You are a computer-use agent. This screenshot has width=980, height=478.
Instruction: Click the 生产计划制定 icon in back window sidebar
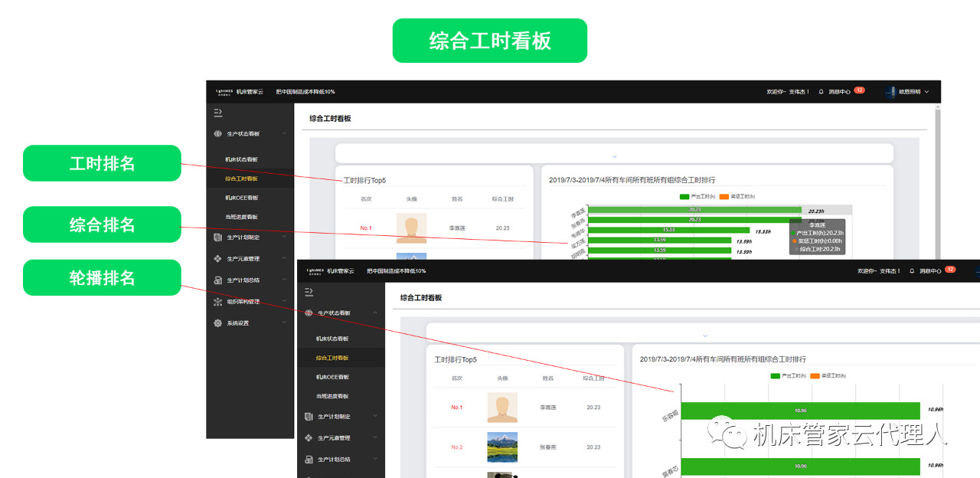[x=218, y=237]
